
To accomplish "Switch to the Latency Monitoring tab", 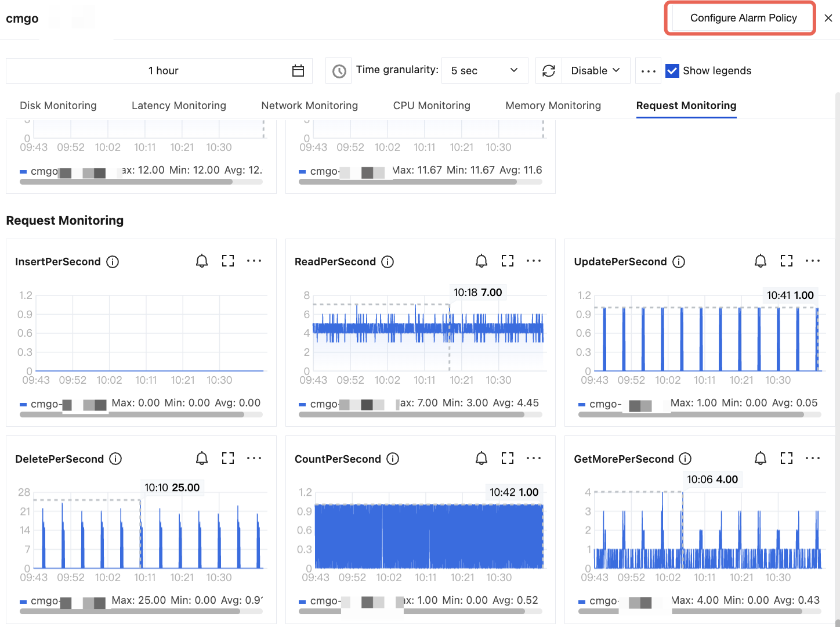I will [x=179, y=106].
